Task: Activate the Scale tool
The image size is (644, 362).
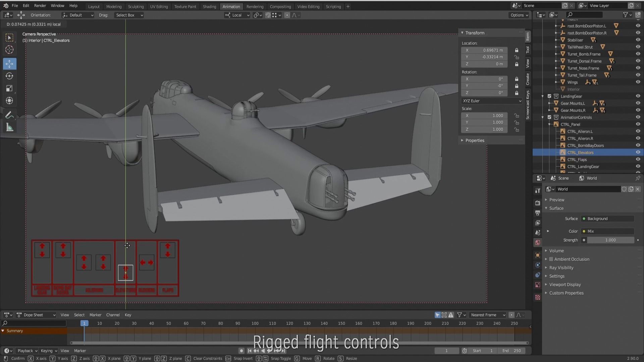Action: coord(9,88)
